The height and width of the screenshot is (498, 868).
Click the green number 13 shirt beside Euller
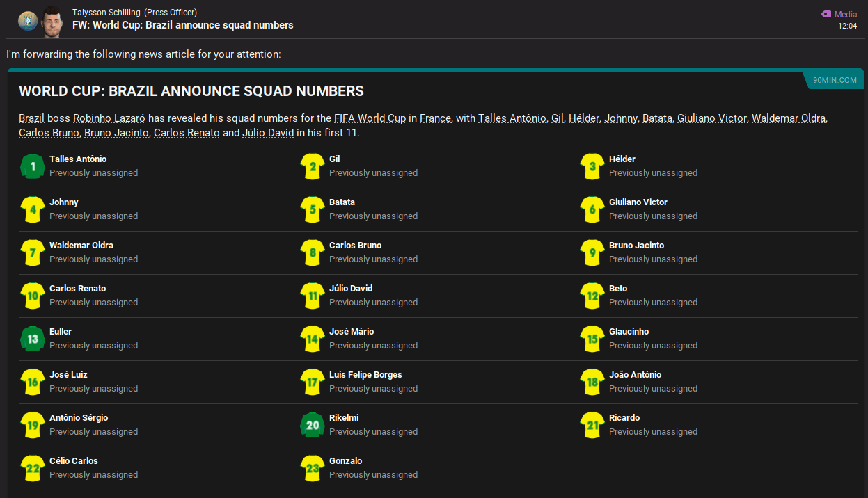pyautogui.click(x=33, y=339)
